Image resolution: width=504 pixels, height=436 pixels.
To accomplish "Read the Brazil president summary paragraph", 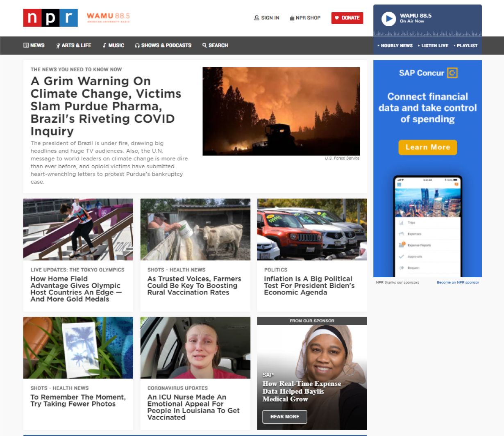I will point(109,162).
